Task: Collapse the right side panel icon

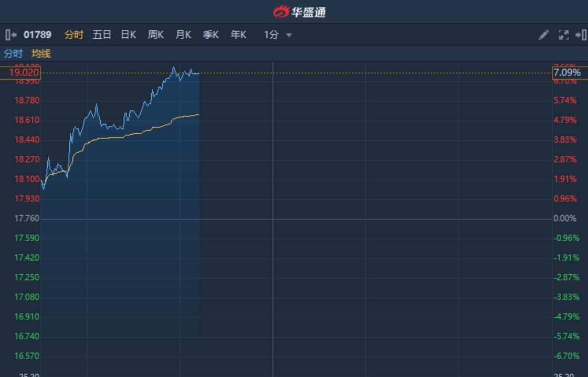Action: (x=581, y=35)
